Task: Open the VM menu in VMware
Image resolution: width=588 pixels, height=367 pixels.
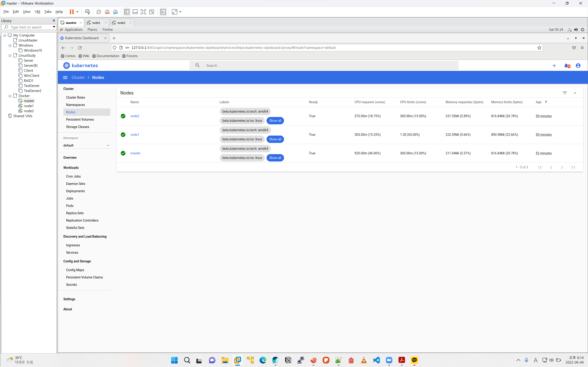Action: point(37,12)
